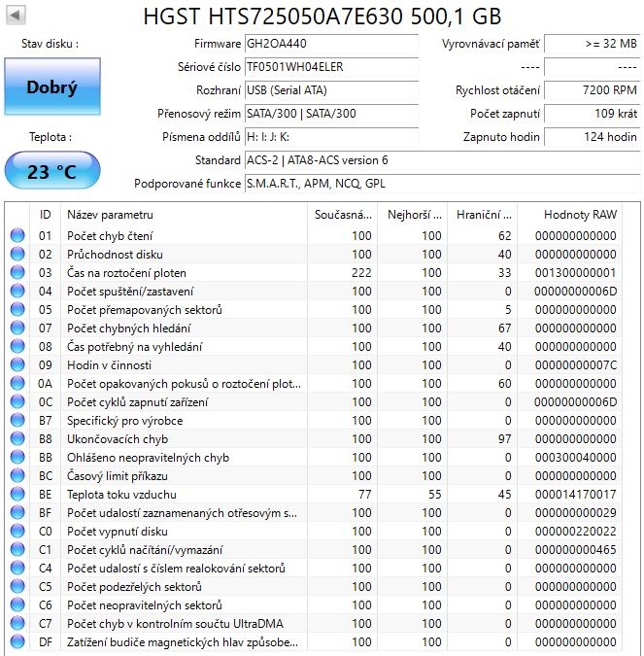Image resolution: width=644 pixels, height=656 pixels.
Task: Click status orb for row 0A
Action: click(17, 383)
